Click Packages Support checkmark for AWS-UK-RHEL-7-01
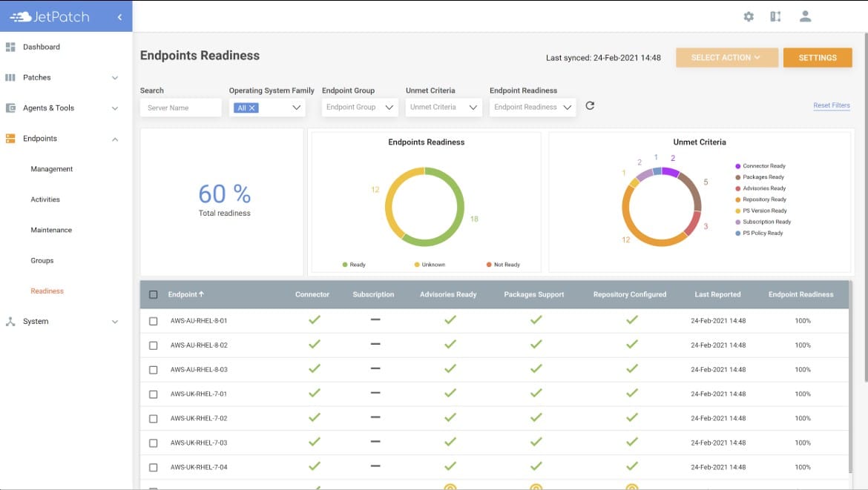 536,393
